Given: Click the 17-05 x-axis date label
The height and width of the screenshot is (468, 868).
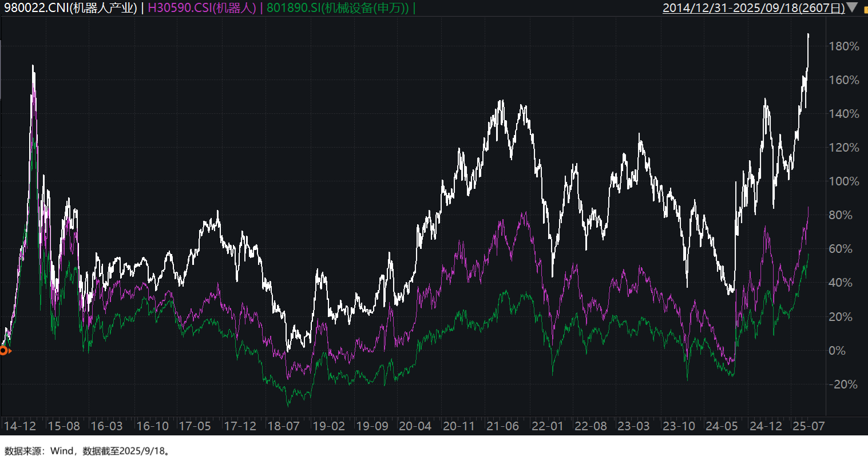Looking at the screenshot, I should [x=195, y=426].
